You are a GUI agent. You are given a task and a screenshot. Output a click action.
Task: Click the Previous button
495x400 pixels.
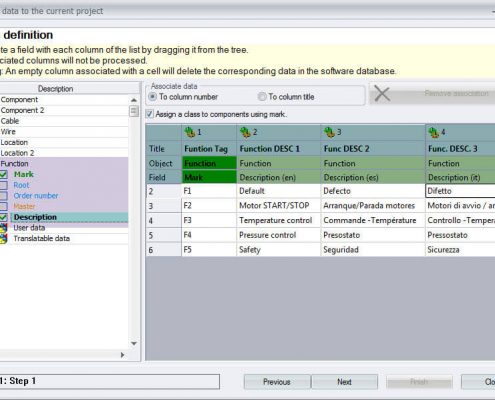tap(277, 382)
